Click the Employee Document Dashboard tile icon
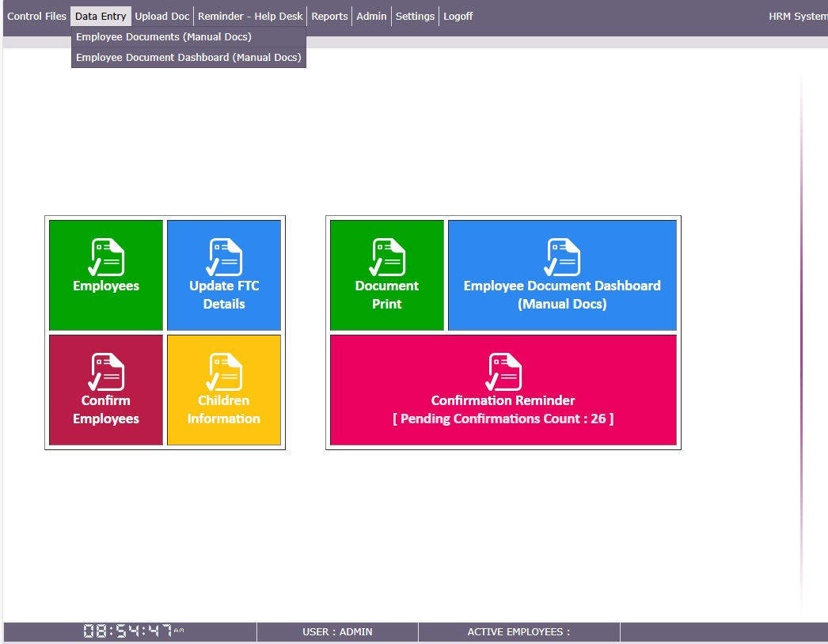This screenshot has width=828, height=644. coord(562,257)
